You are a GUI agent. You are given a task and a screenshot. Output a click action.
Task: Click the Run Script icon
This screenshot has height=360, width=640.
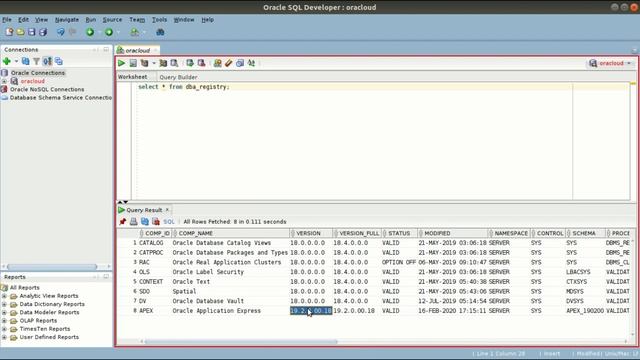click(133, 63)
